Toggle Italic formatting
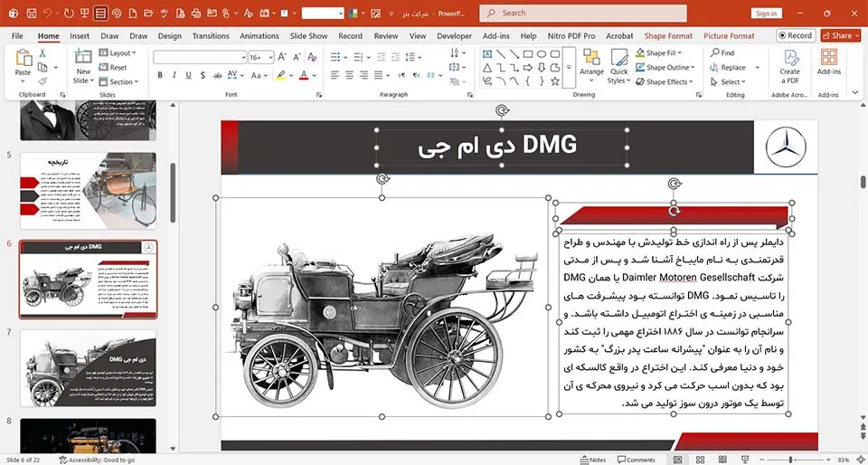The height and width of the screenshot is (465, 868). point(174,75)
